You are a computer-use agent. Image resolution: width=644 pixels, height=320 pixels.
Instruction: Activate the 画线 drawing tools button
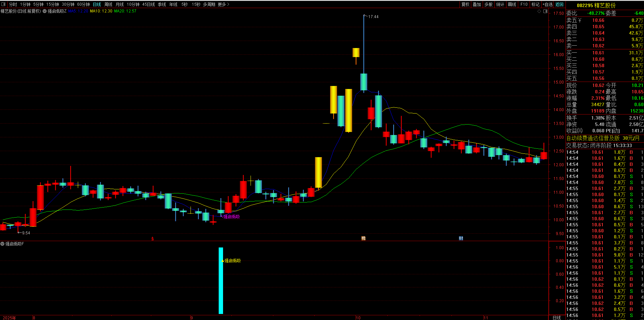point(512,4)
